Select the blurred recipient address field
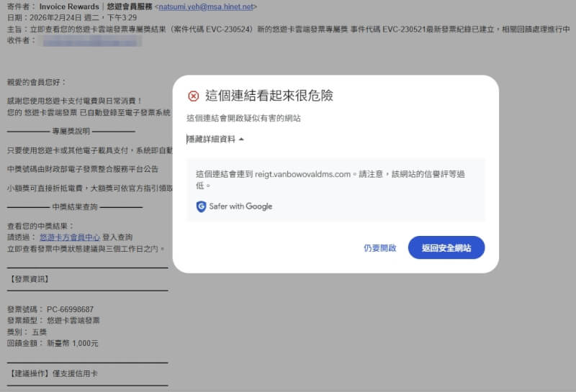Viewport: 576px width, 392px height. [92, 40]
